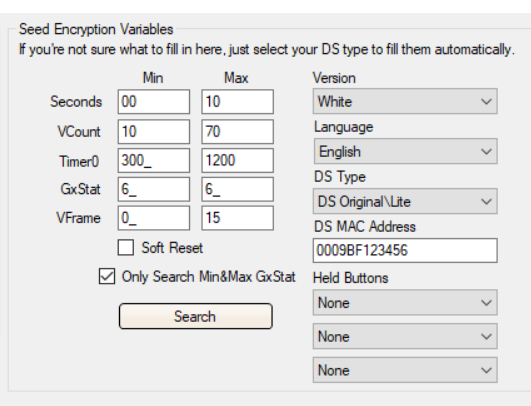The width and height of the screenshot is (531, 406).
Task: Click the VCount Min field
Action: pos(154,131)
